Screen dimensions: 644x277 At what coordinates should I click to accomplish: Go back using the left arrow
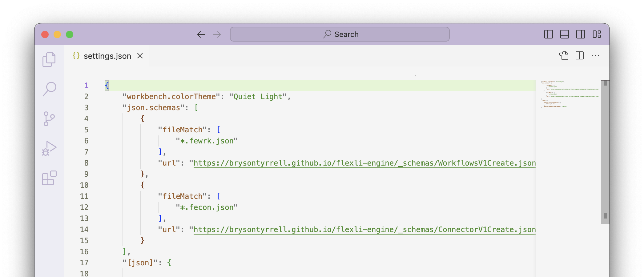(201, 34)
